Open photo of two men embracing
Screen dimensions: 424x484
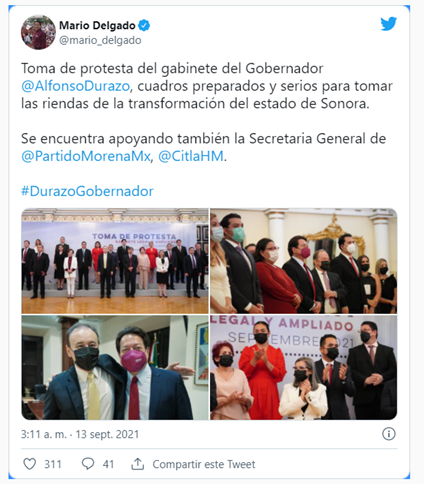[115, 367]
